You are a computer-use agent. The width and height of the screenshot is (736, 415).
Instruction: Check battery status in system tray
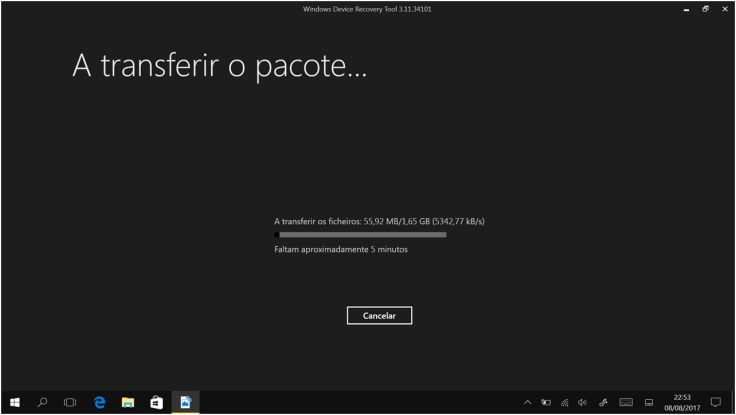pyautogui.click(x=546, y=403)
